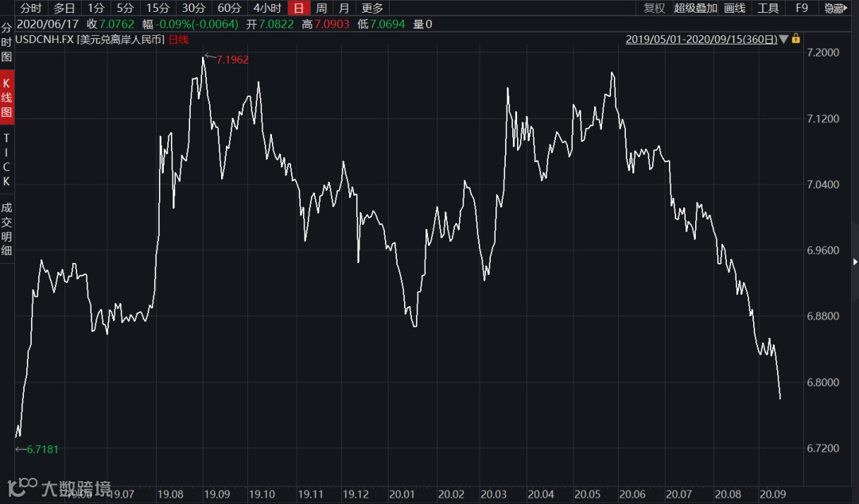Expand the right side panel arrow
The image size is (859, 504).
point(855,262)
